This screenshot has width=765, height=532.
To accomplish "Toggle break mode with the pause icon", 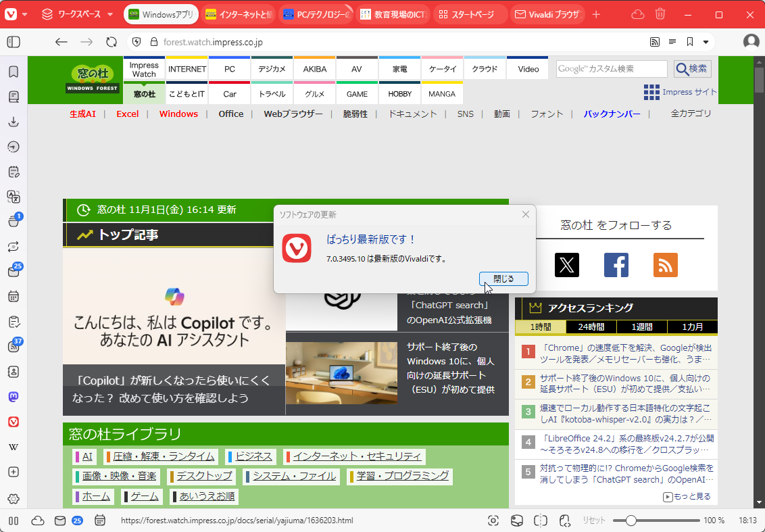I will point(13,521).
